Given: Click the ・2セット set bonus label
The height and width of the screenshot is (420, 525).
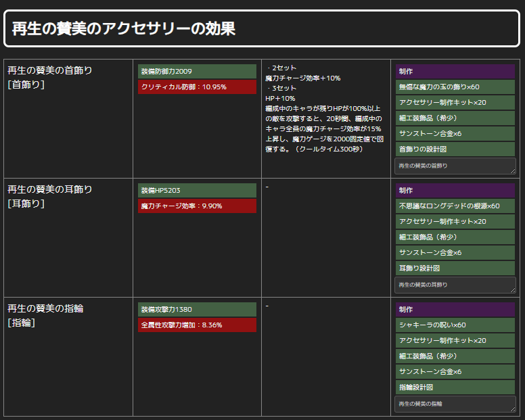Looking at the screenshot, I should [x=281, y=68].
